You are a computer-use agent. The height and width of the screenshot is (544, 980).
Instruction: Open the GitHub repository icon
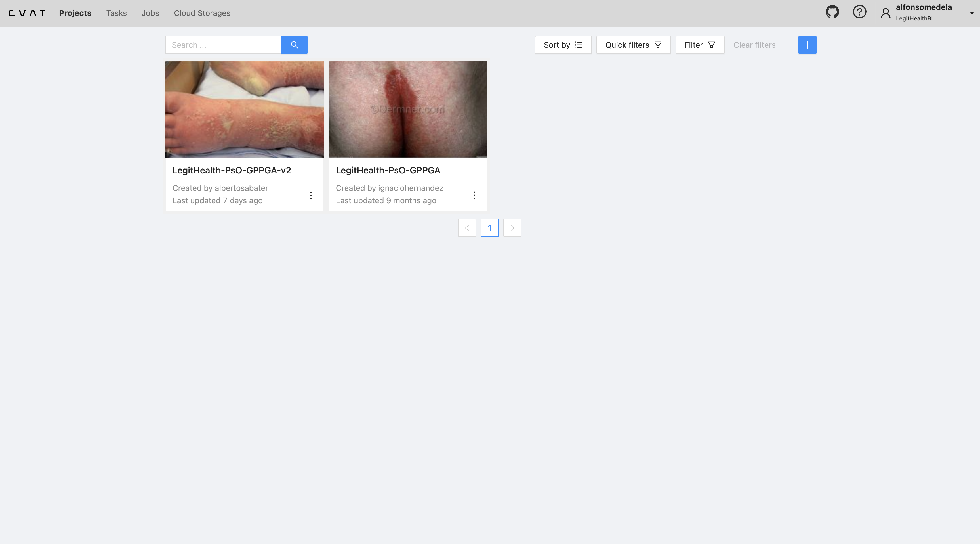coord(832,12)
